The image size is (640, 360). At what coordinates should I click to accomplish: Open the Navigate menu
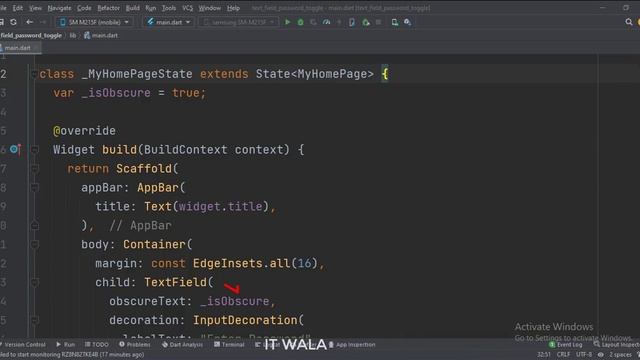pyautogui.click(x=59, y=8)
